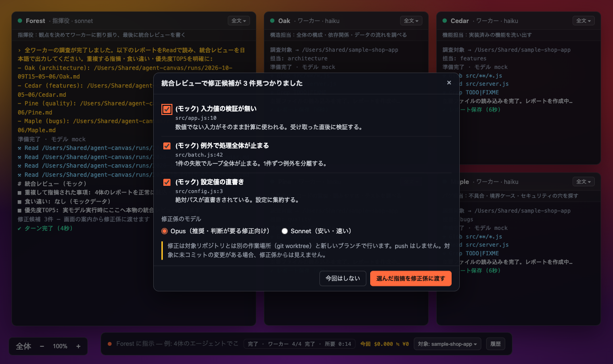This screenshot has width=613, height=364.
Task: Click the src/app.js:10 file reference
Action: 196,118
